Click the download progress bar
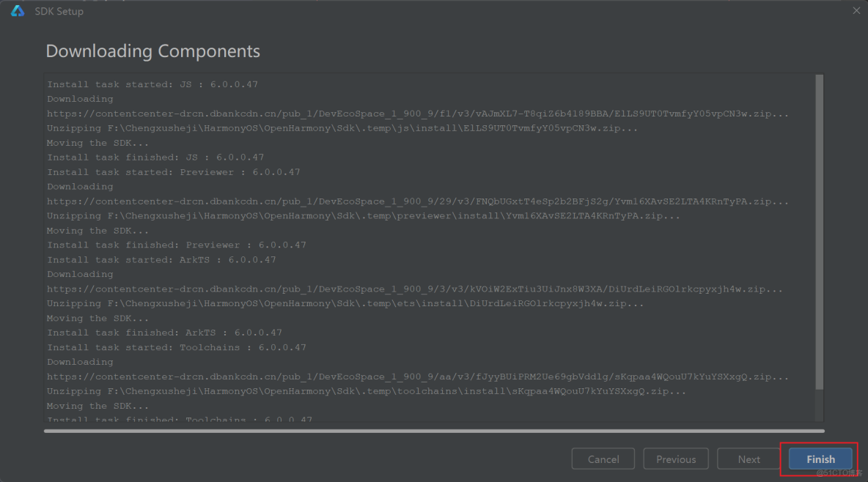 coord(434,431)
